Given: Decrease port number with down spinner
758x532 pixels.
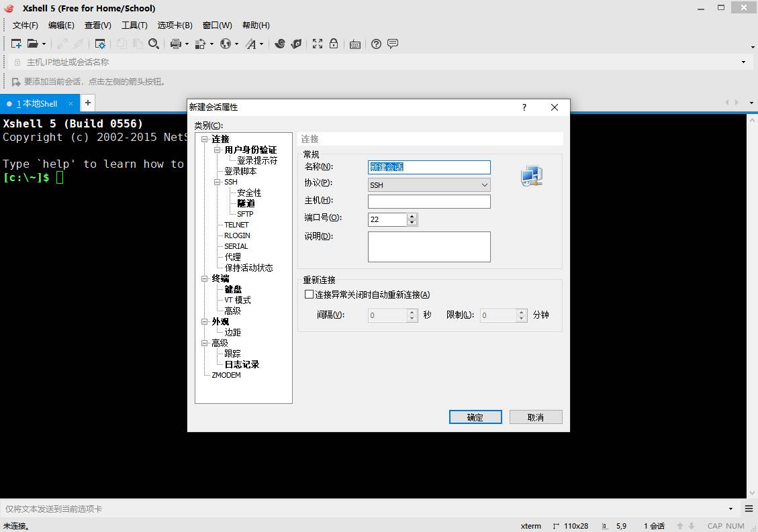Looking at the screenshot, I should coord(412,223).
